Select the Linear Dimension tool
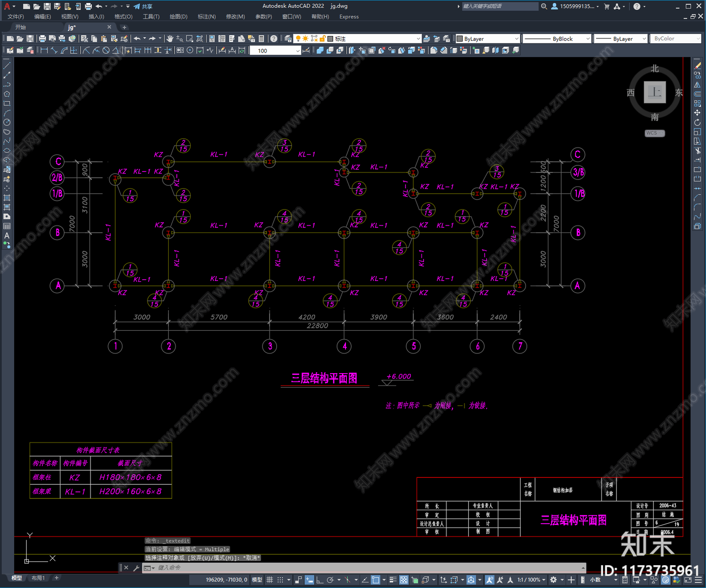The height and width of the screenshot is (588, 706). coord(44,50)
